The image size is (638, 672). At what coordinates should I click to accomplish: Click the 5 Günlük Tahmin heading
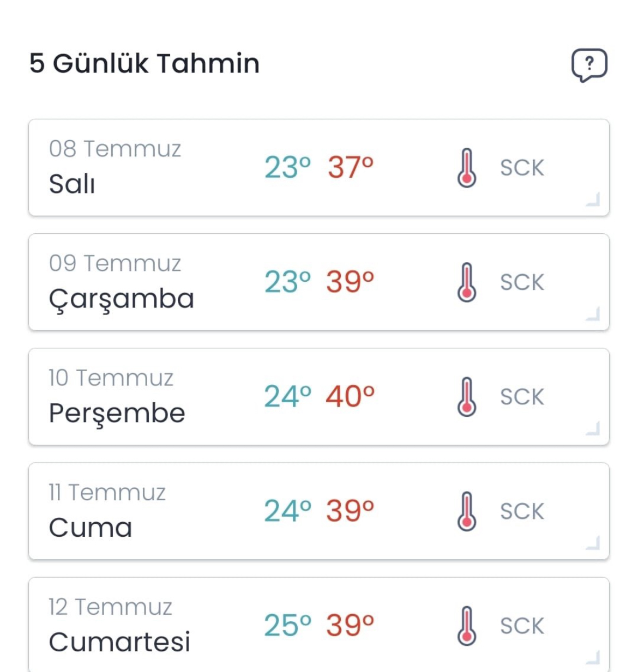(145, 63)
